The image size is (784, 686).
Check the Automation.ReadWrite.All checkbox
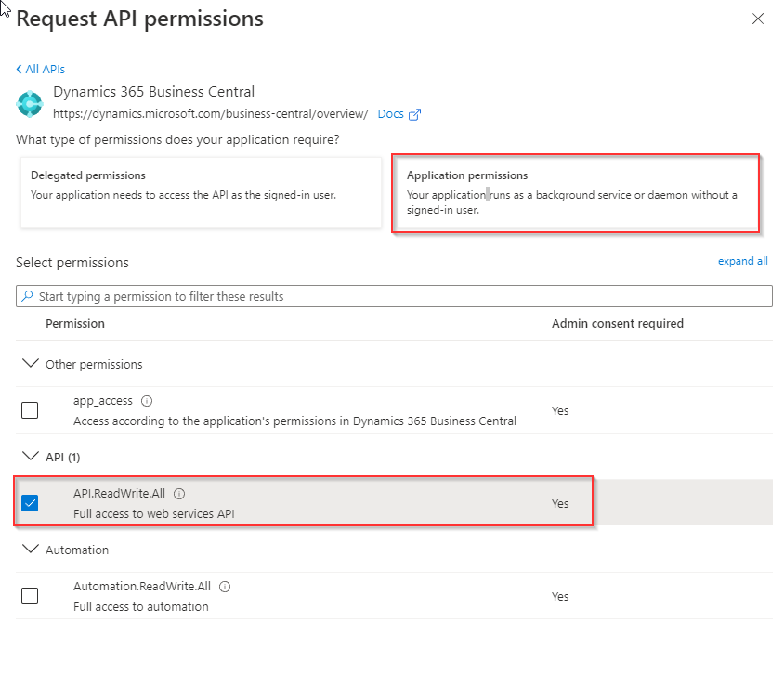pos(30,596)
